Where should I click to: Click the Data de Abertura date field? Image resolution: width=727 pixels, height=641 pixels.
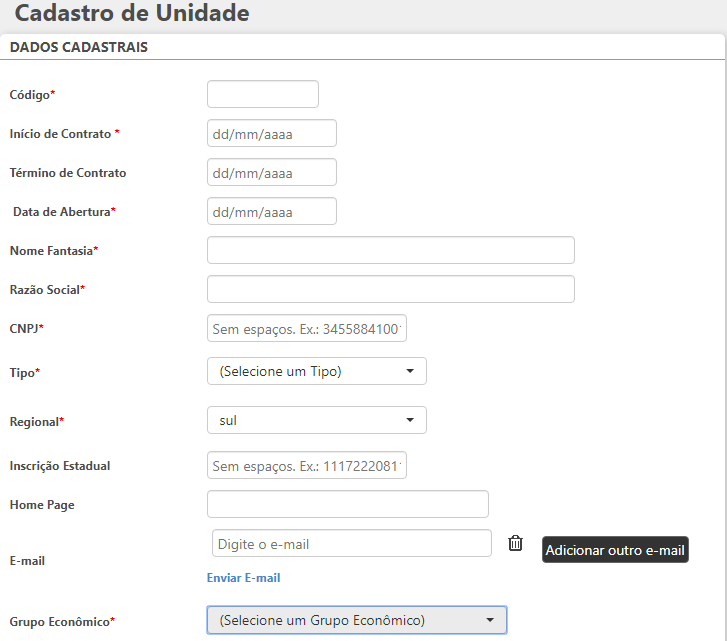tap(271, 211)
